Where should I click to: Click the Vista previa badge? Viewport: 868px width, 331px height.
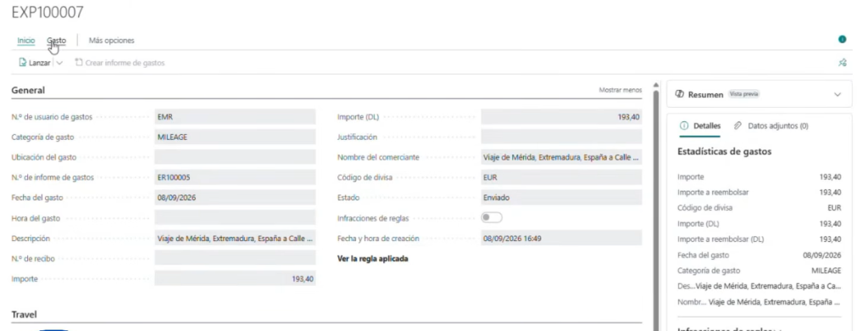click(x=743, y=94)
